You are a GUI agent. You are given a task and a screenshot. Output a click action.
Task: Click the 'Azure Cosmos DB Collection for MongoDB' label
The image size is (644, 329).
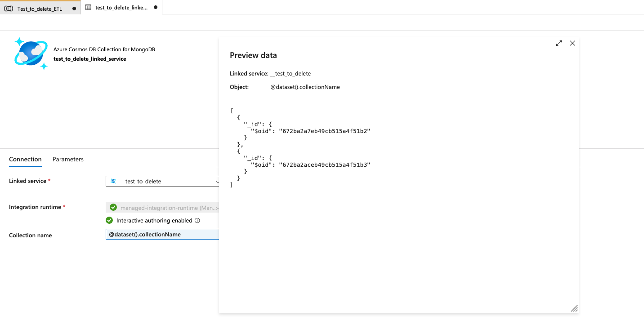(x=104, y=49)
